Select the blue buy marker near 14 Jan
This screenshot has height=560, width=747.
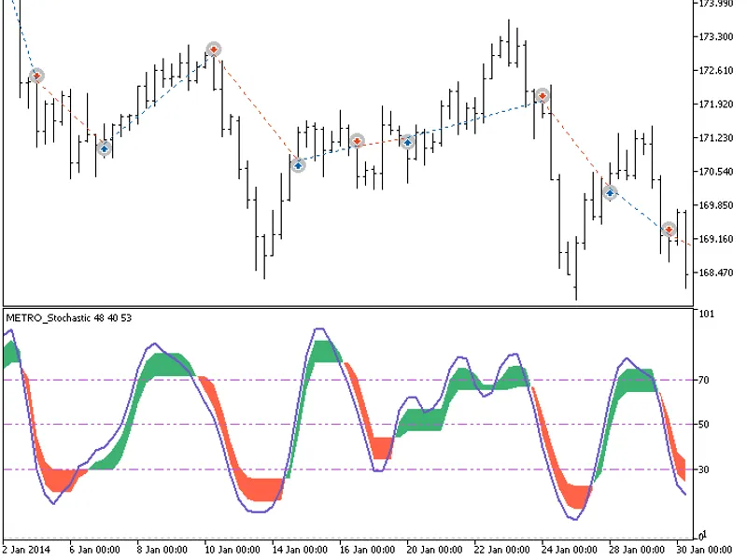tap(298, 165)
